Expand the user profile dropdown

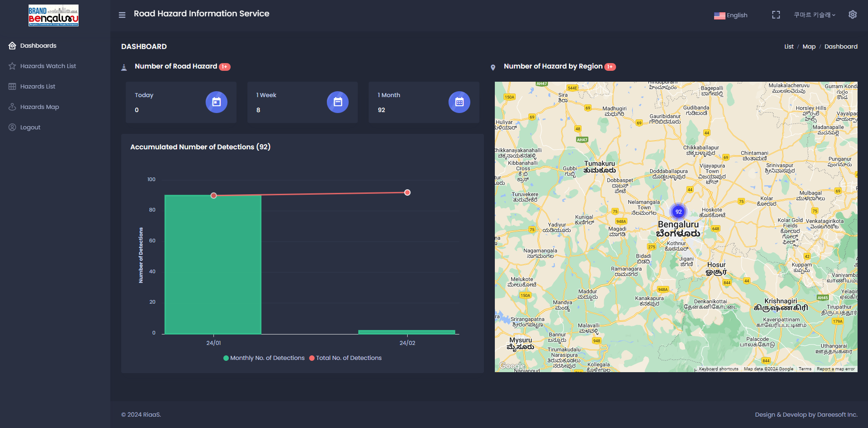point(814,15)
